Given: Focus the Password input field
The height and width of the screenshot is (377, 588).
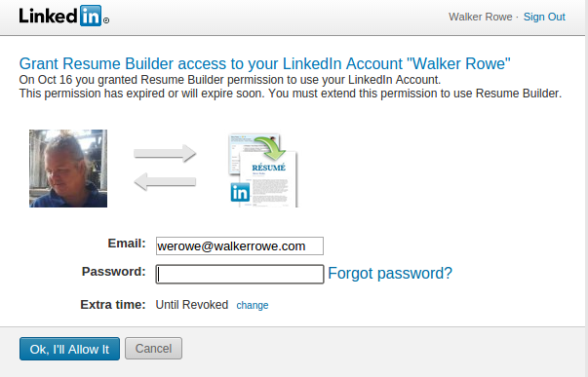Looking at the screenshot, I should click(x=240, y=274).
